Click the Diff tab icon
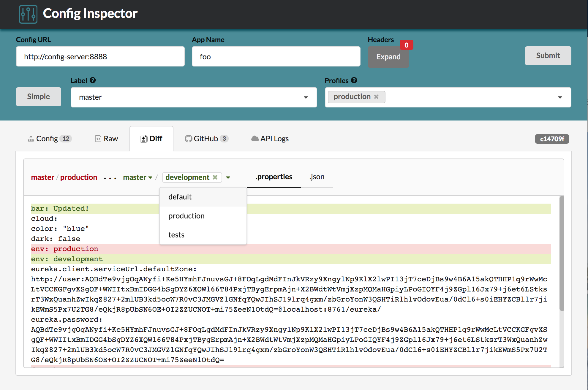 tap(143, 138)
